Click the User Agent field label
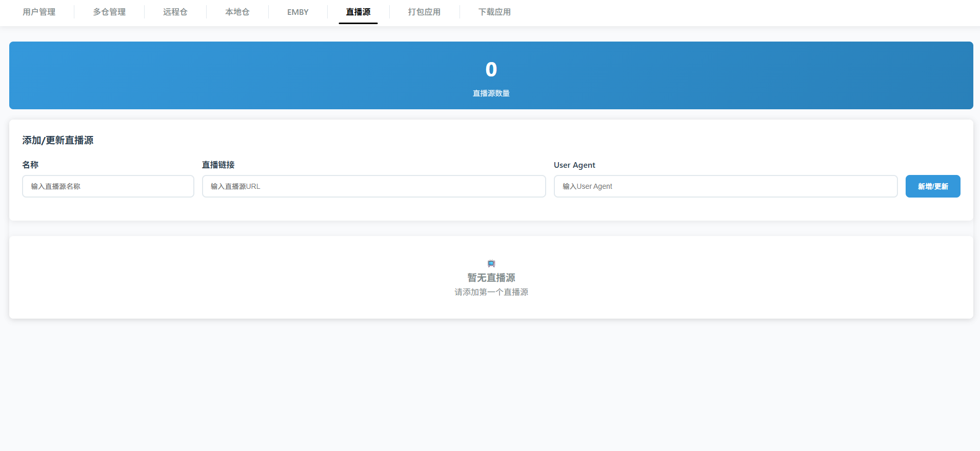This screenshot has height=451, width=980. pyautogui.click(x=574, y=165)
